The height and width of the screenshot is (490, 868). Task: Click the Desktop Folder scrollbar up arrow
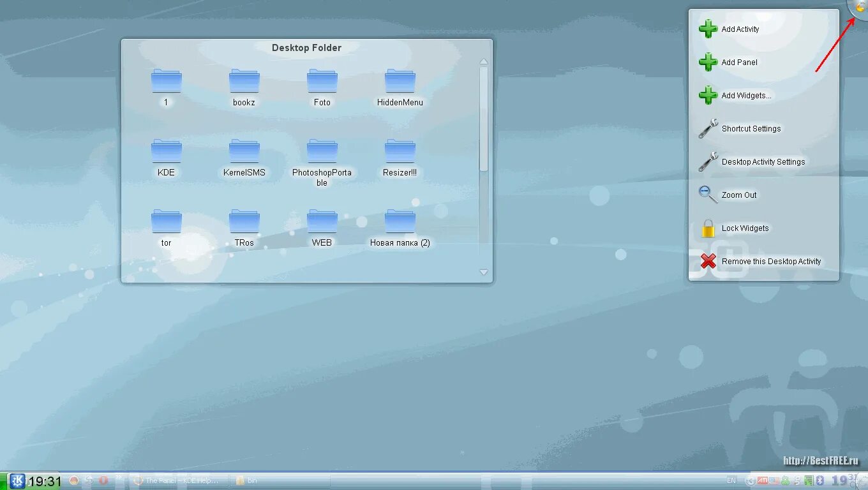tap(484, 61)
